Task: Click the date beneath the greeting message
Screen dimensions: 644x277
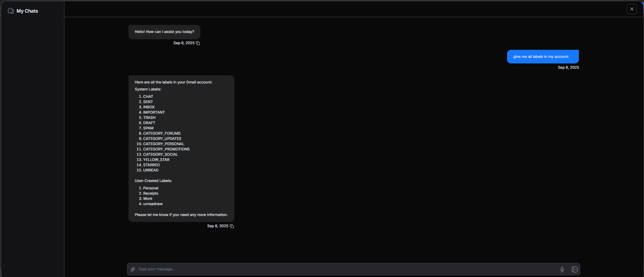Action: tap(183, 43)
